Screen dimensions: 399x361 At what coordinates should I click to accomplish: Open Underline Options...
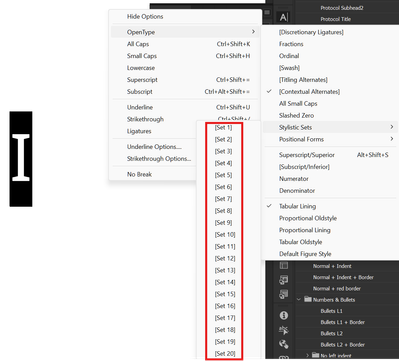154,147
